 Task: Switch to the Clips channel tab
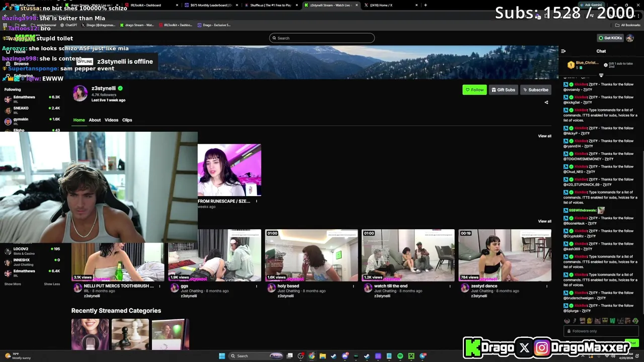click(127, 120)
